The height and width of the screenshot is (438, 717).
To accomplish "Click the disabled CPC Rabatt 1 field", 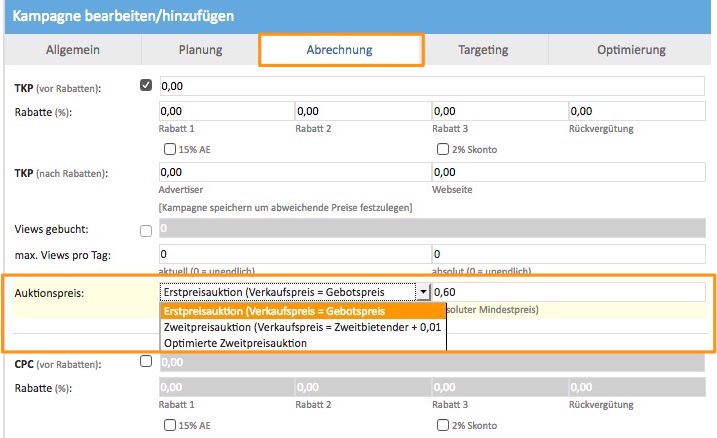I will (x=226, y=387).
